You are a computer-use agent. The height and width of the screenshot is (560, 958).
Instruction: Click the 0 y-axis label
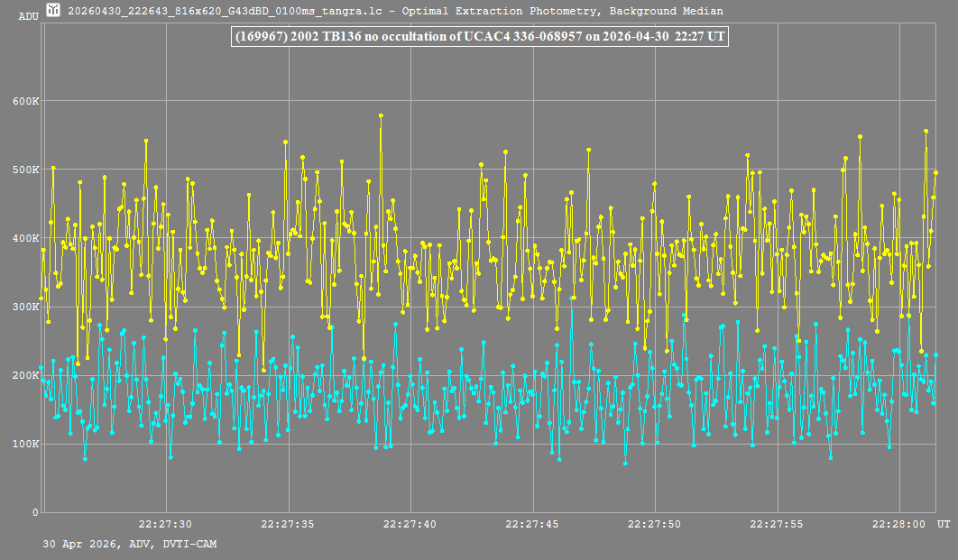pos(35,513)
